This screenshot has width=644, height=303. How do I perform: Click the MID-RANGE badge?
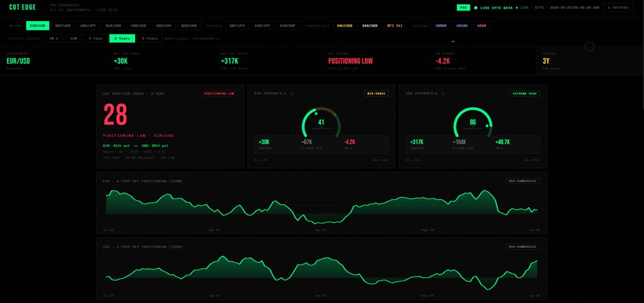pos(376,93)
